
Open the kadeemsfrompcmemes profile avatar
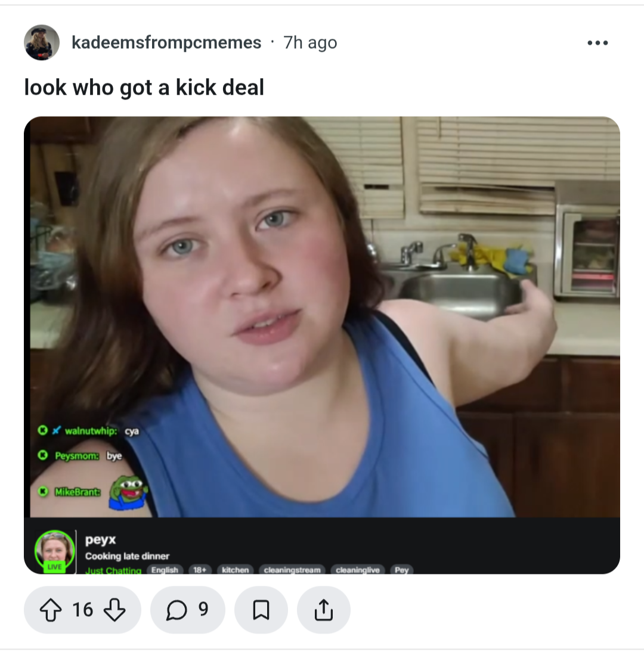click(x=42, y=42)
